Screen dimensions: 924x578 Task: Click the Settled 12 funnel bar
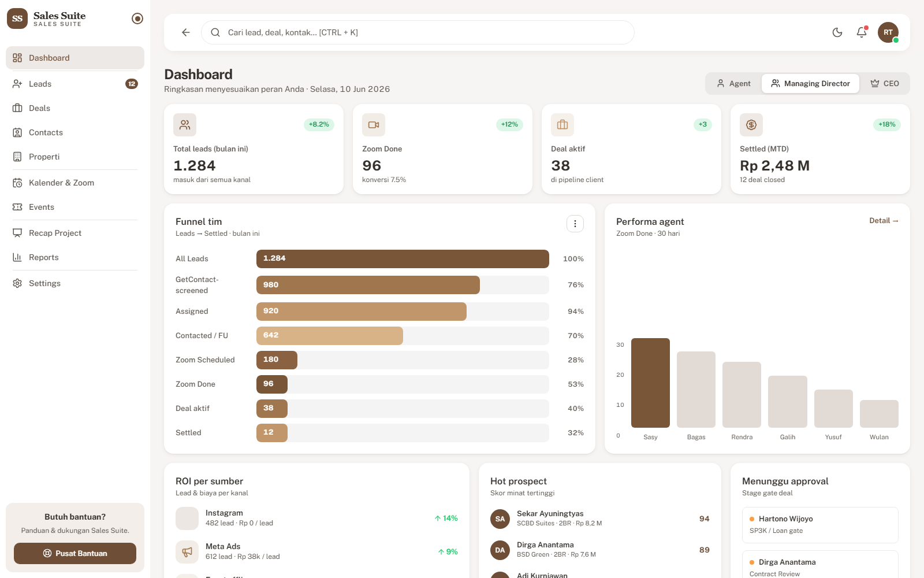point(272,433)
